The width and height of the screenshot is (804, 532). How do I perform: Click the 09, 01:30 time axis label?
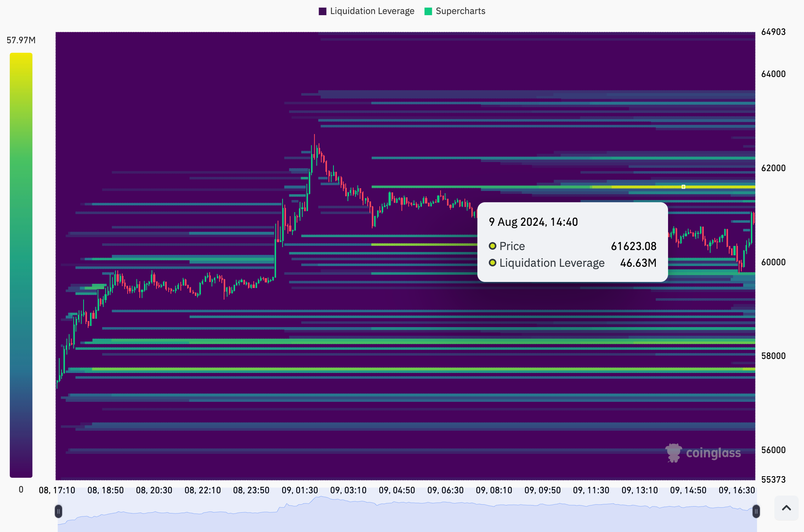pyautogui.click(x=300, y=490)
